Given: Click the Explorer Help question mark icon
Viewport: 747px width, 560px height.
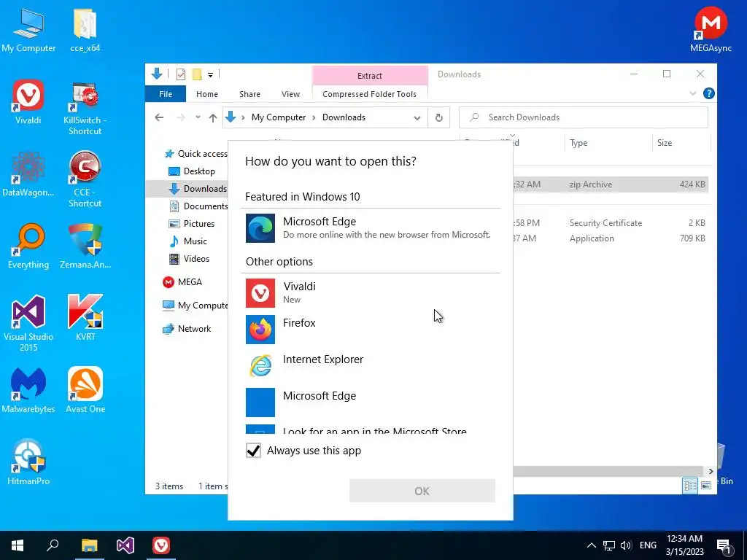Looking at the screenshot, I should [708, 94].
